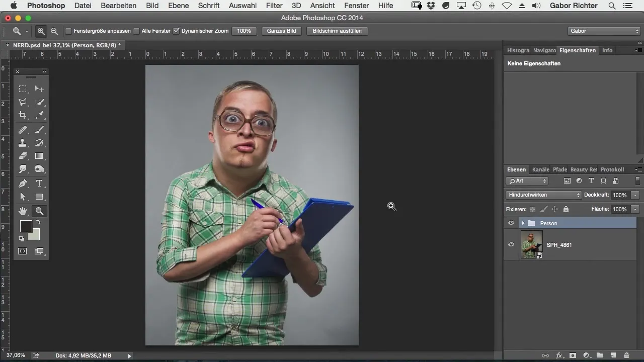The image size is (644, 362).
Task: Toggle Quick Mask mode
Action: [23, 251]
